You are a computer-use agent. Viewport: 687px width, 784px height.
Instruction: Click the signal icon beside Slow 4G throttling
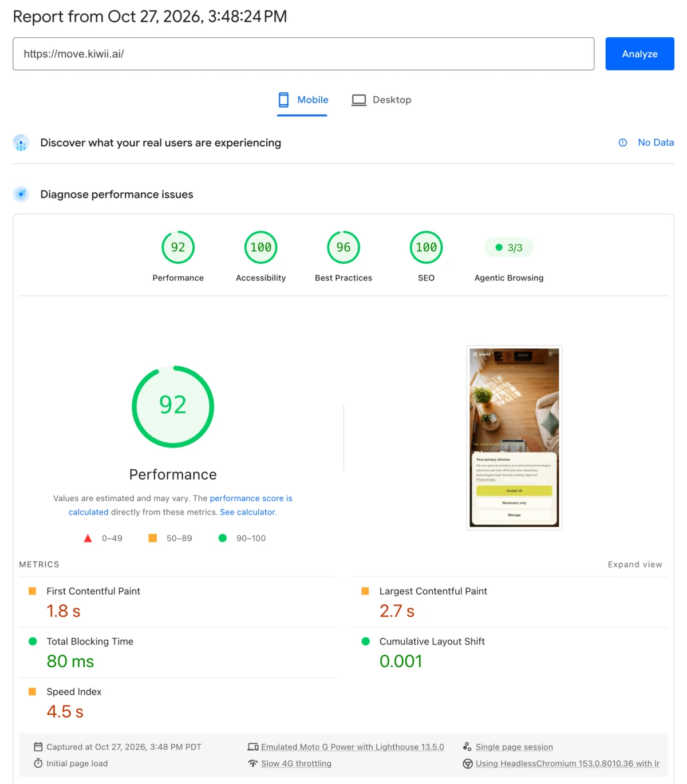(x=253, y=763)
